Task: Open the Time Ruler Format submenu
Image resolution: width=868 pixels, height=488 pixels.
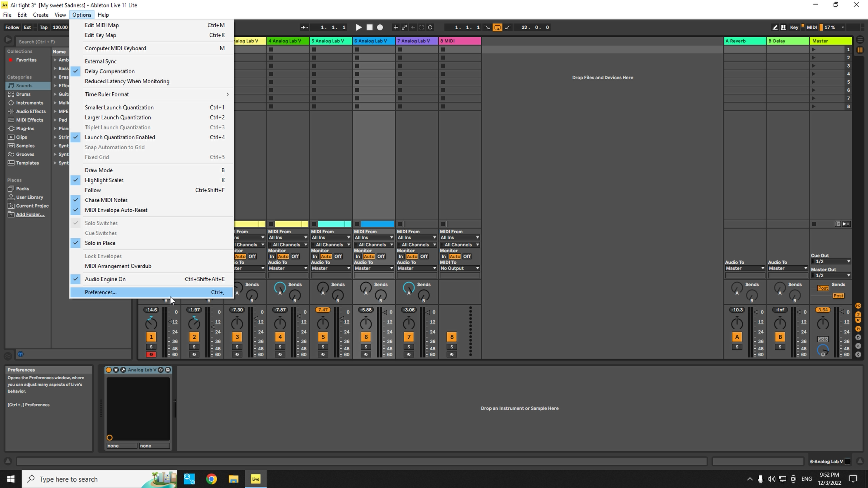Action: click(107, 94)
